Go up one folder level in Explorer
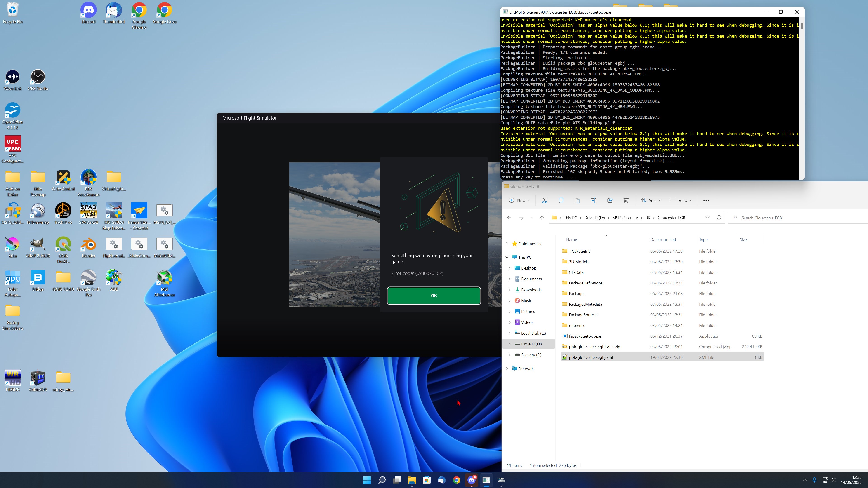 click(542, 218)
